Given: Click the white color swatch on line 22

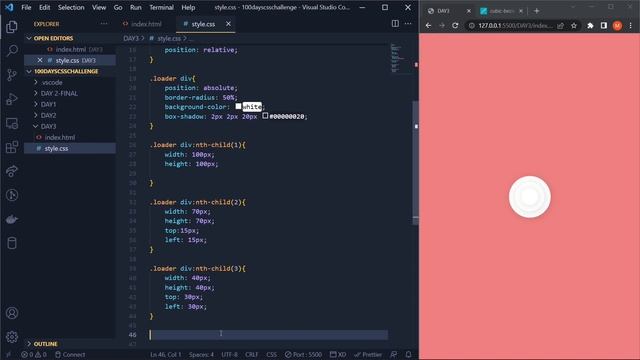Looking at the screenshot, I should 238,107.
